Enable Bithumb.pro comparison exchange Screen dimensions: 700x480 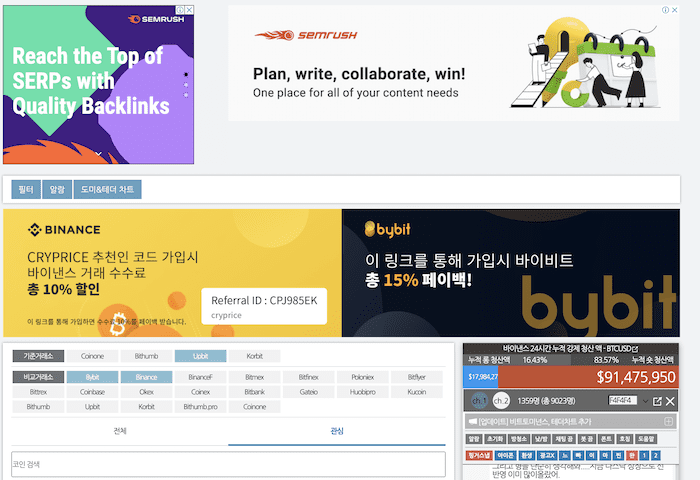200,406
